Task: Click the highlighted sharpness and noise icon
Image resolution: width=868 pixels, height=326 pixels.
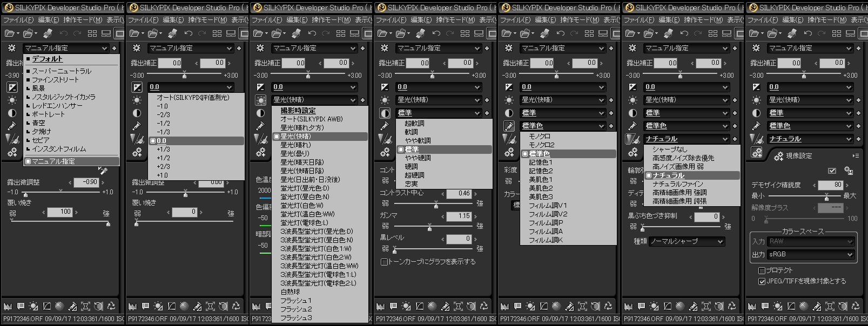Action: [633, 139]
